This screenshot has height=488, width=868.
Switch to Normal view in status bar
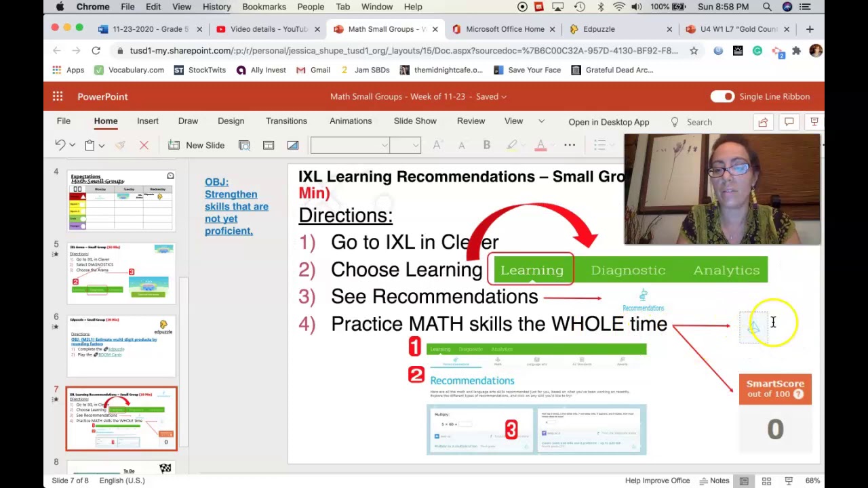coord(744,481)
